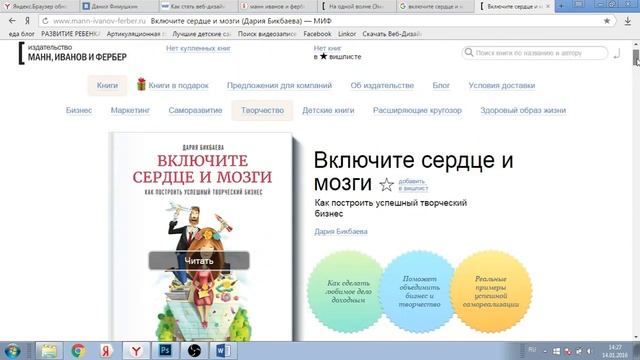
Task: Open the Facebook bookmark
Action: [317, 34]
